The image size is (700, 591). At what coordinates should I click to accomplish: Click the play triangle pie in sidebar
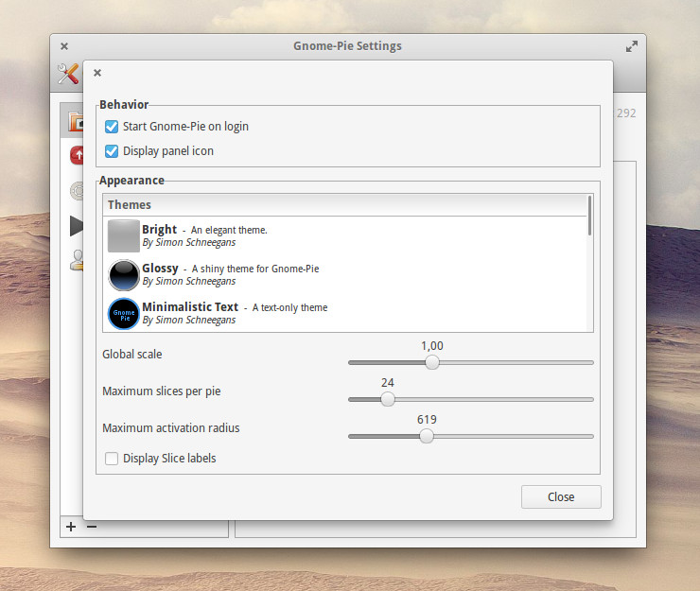point(77,225)
